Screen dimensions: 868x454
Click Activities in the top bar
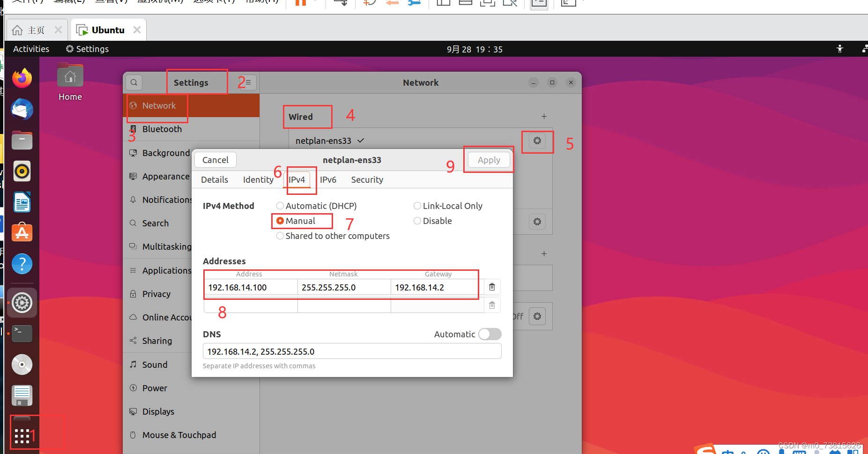31,49
